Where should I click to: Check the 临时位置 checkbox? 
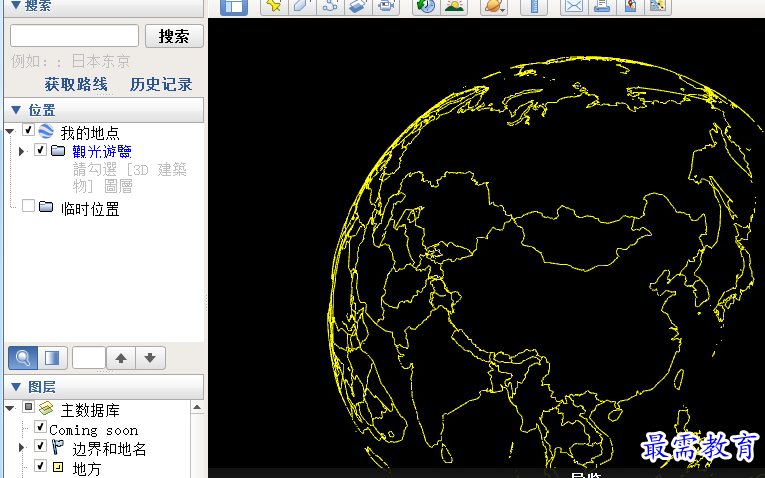tap(28, 206)
